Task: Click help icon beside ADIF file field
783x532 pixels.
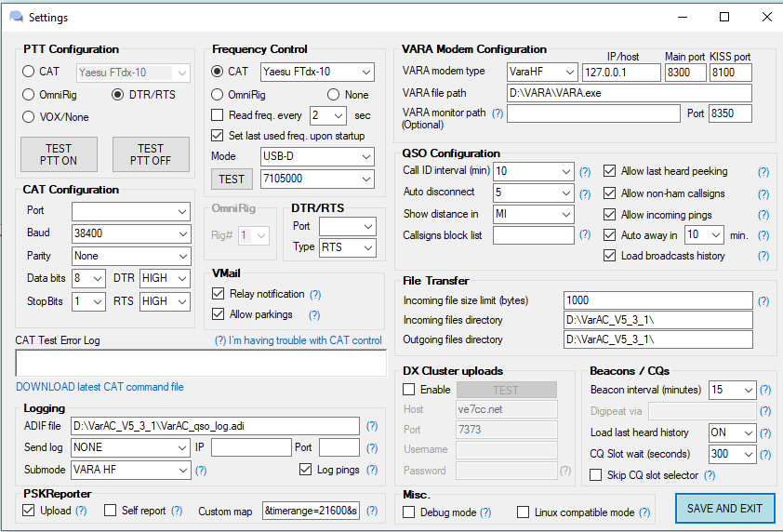Action: 372,426
